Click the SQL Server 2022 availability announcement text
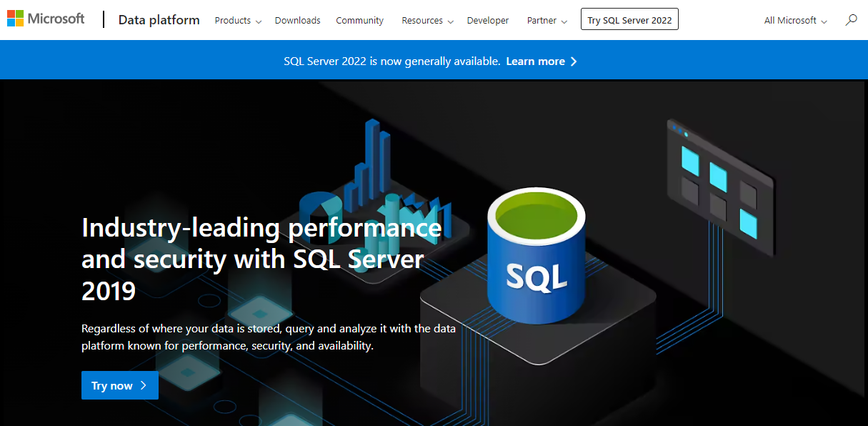868x426 pixels. pos(391,61)
